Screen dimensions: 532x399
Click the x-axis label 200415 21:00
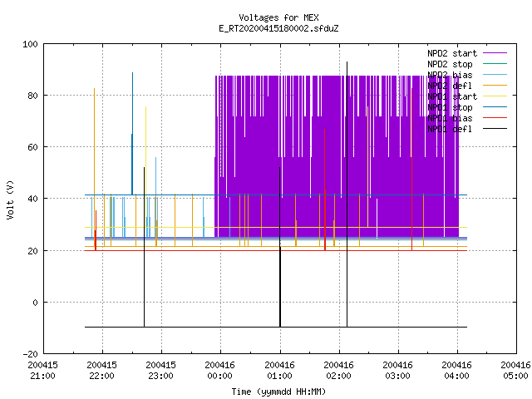42,371
